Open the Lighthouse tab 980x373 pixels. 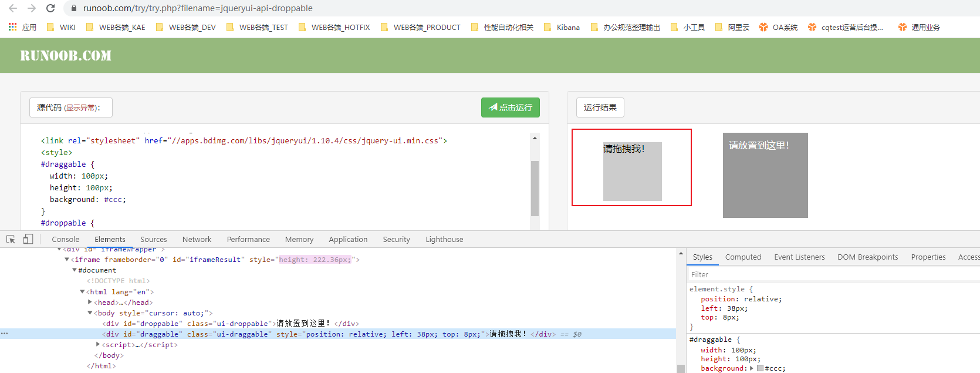[x=444, y=239]
